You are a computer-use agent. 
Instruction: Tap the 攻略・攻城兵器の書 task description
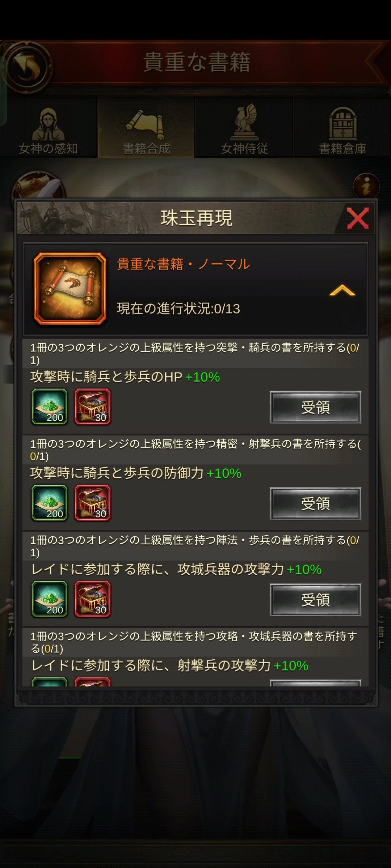click(194, 642)
